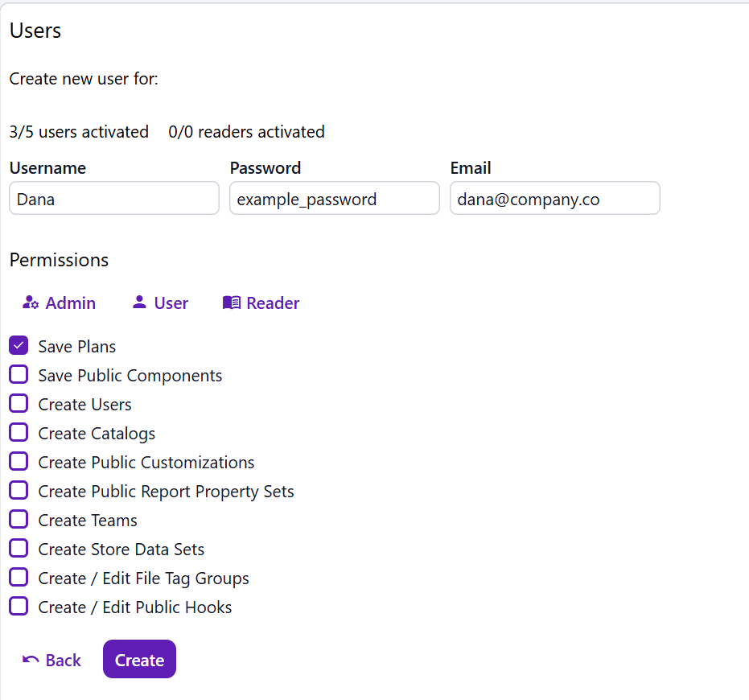Screen dimensions: 749x700
Task: Click into the Password input field
Action: 334,199
